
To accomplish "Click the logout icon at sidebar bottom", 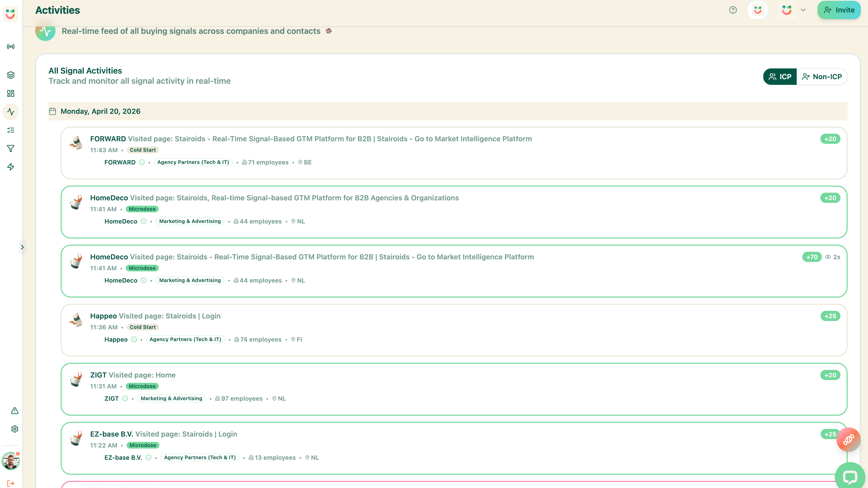I will click(x=11, y=483).
